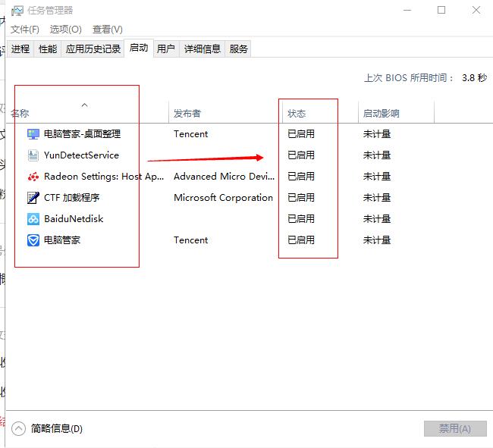
Task: Click the YunDetectService document icon
Action: (x=33, y=155)
